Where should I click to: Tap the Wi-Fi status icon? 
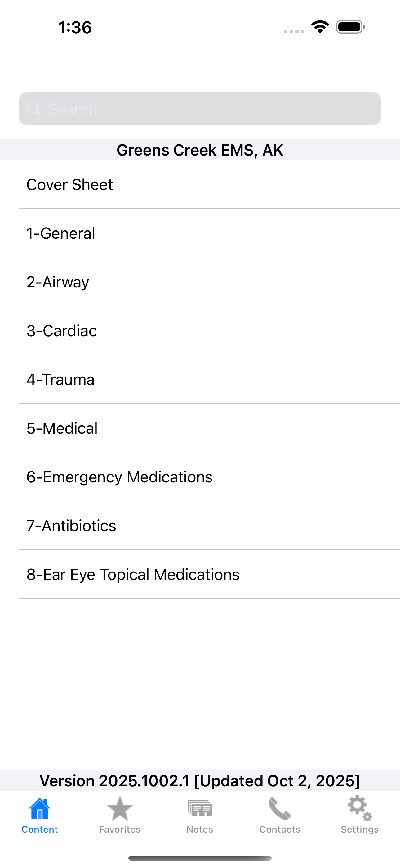320,27
